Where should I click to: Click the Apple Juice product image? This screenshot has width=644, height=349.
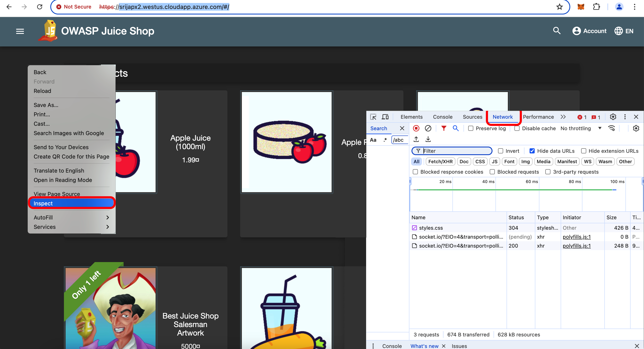[x=136, y=142]
